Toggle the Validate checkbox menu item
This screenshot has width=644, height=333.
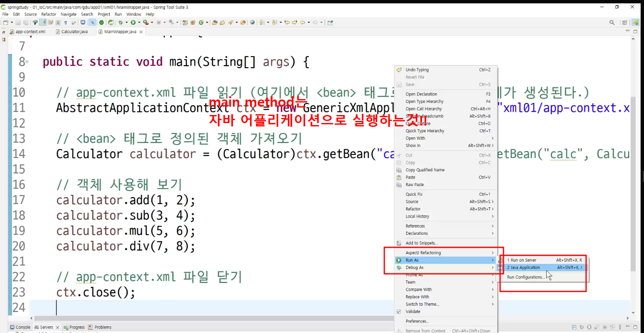pos(446,312)
